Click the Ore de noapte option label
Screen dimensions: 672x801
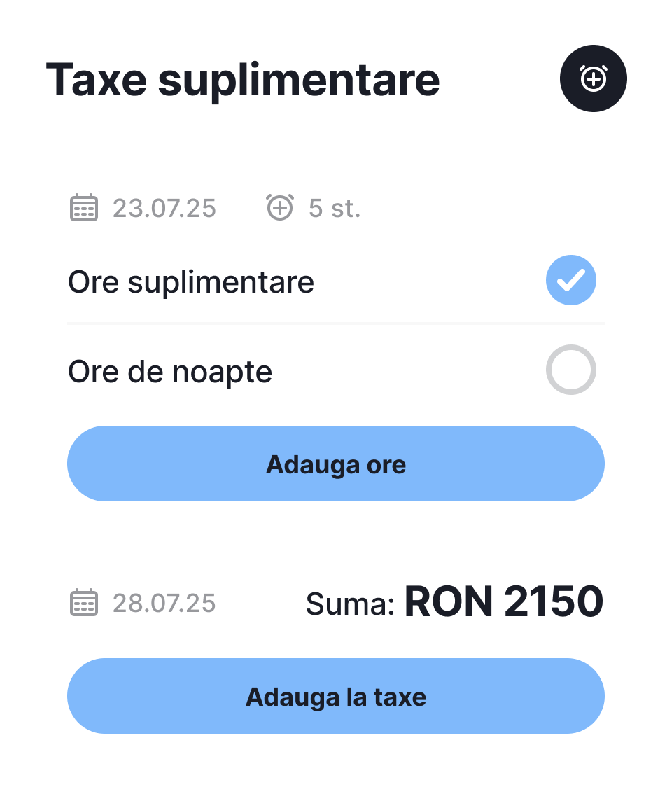pyautogui.click(x=170, y=372)
